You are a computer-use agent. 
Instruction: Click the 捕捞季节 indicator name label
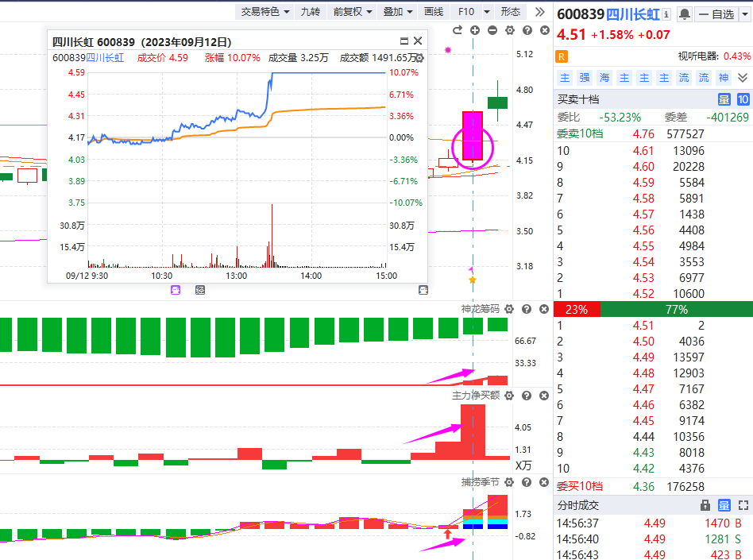coord(481,481)
